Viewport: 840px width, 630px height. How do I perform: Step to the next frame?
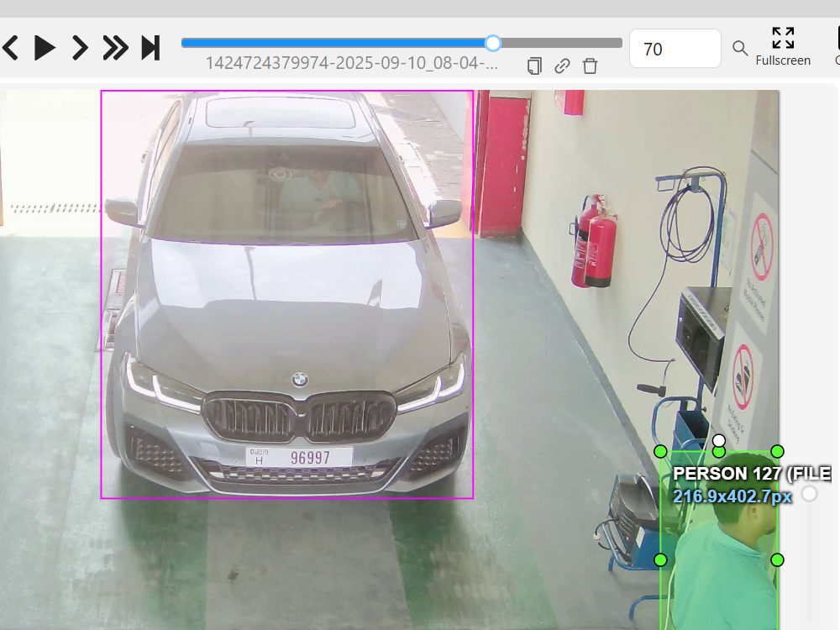[x=80, y=48]
